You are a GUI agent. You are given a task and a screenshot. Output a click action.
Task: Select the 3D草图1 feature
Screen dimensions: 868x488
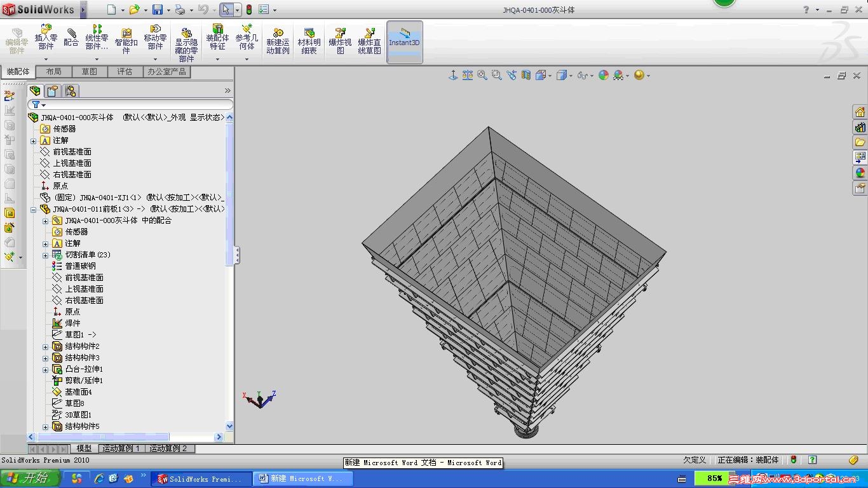tap(78, 415)
